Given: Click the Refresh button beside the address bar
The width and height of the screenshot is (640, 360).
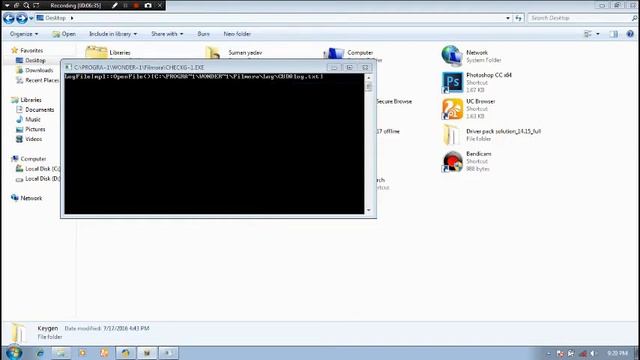Looking at the screenshot, I should 518,18.
